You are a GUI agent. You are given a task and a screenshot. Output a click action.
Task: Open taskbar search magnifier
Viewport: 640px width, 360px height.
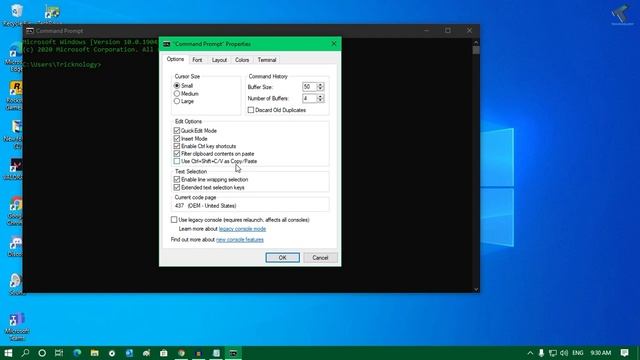click(25, 353)
